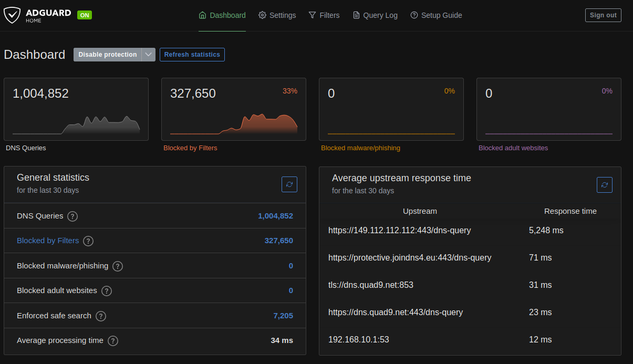
Task: Click the Query Log document icon
Action: (356, 15)
